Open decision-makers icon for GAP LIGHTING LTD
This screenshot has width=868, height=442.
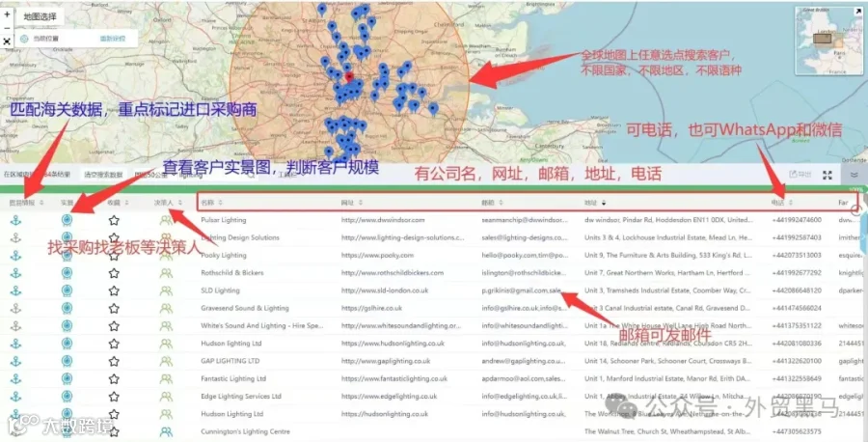[x=166, y=361]
